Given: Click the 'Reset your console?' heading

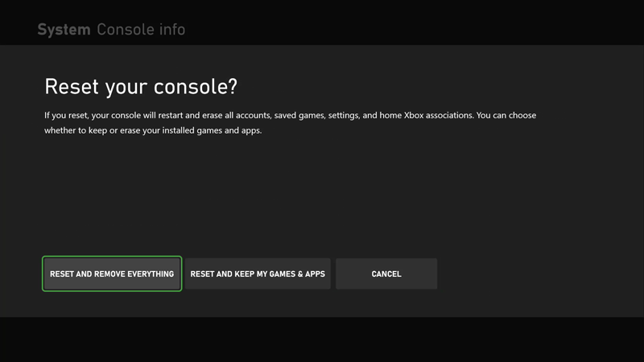Looking at the screenshot, I should tap(141, 87).
